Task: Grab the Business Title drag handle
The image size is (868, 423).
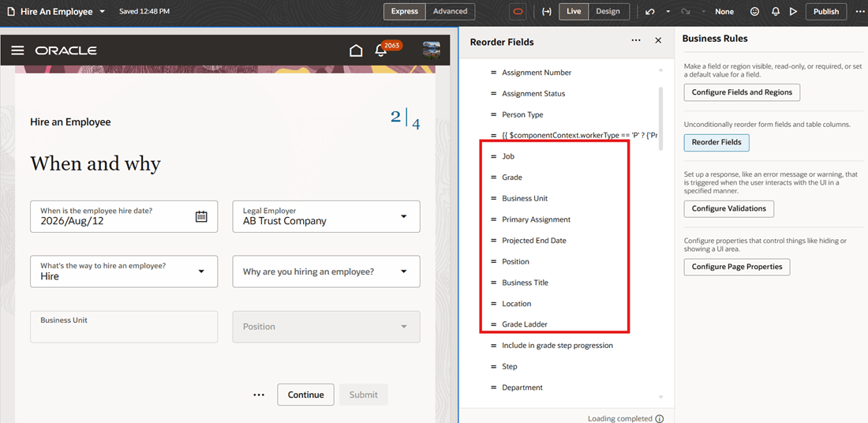Action: tap(493, 283)
